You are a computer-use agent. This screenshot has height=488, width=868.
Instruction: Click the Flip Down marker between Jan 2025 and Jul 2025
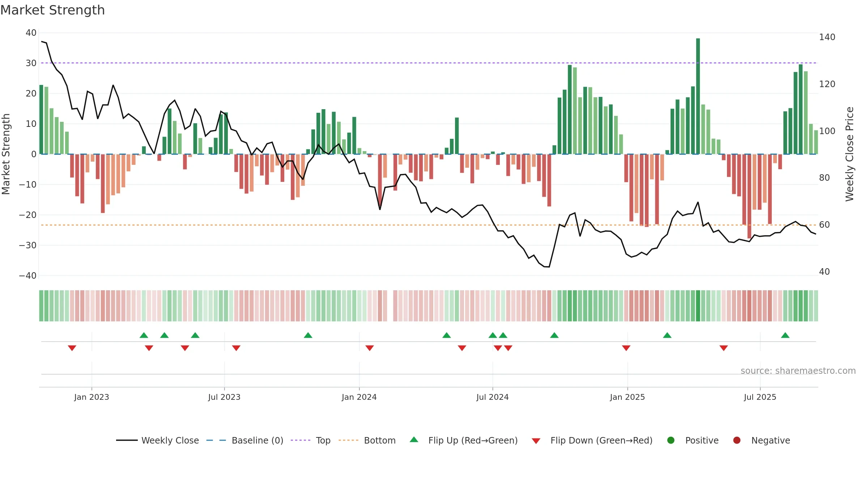pyautogui.click(x=724, y=348)
